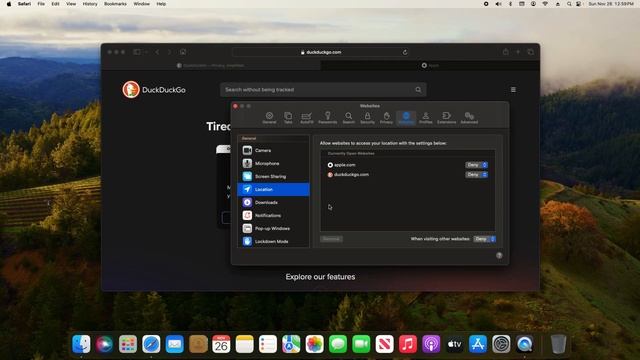Viewport: 640px width, 360px height.
Task: Select the duckduckgo.com row in the list
Action: coord(407,175)
